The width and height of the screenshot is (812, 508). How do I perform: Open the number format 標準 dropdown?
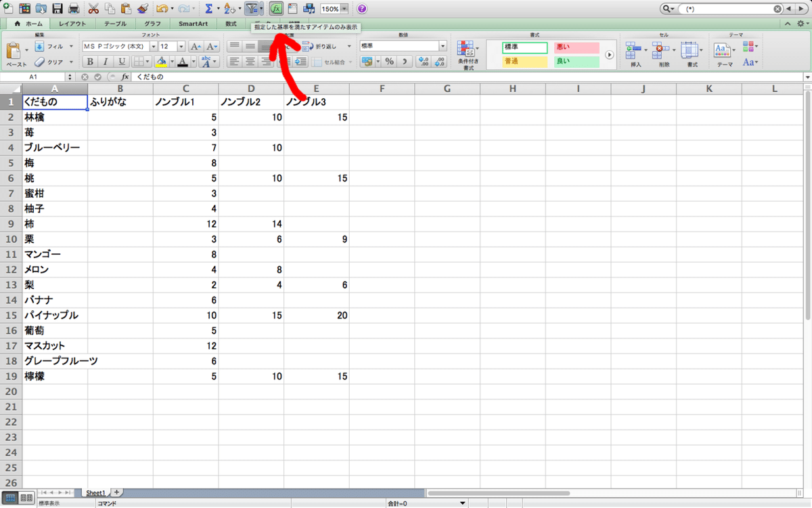(x=443, y=46)
